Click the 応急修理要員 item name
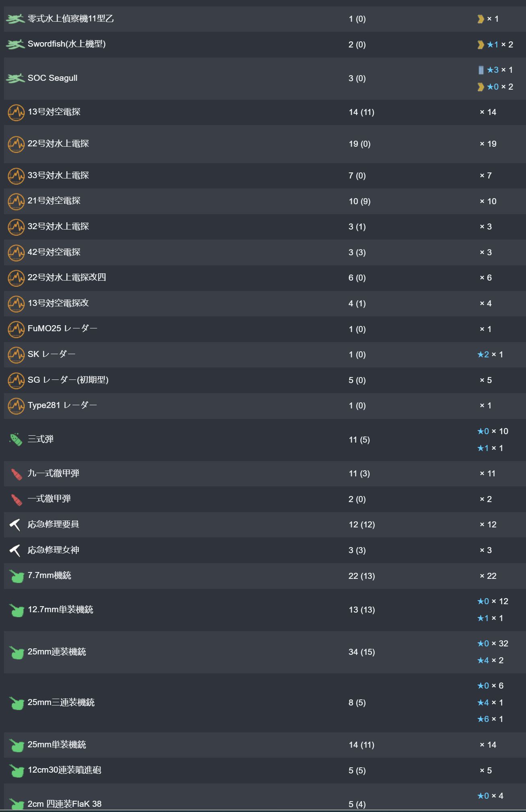The width and height of the screenshot is (526, 812). (x=53, y=524)
